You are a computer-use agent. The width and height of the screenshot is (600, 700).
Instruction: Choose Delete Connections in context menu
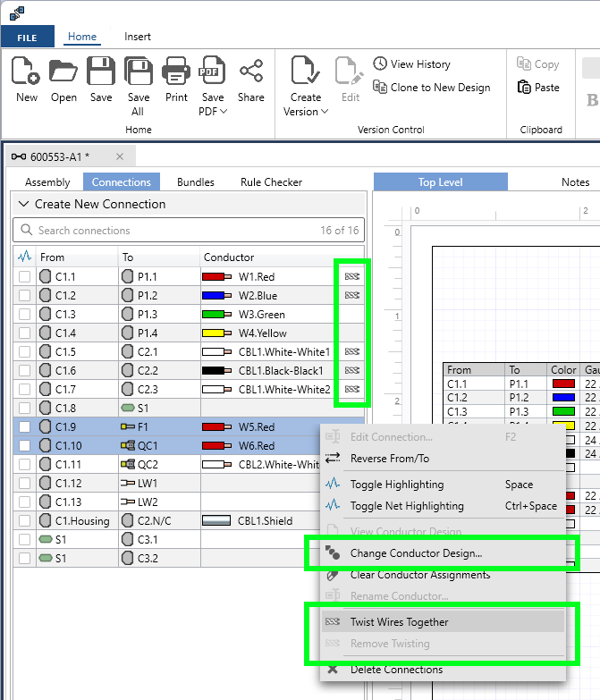pyautogui.click(x=443, y=670)
